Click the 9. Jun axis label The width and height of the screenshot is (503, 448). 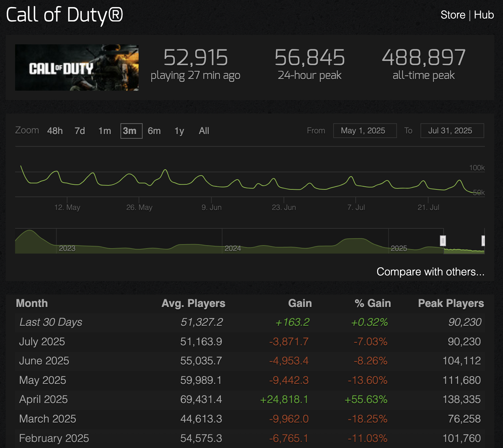pyautogui.click(x=211, y=207)
